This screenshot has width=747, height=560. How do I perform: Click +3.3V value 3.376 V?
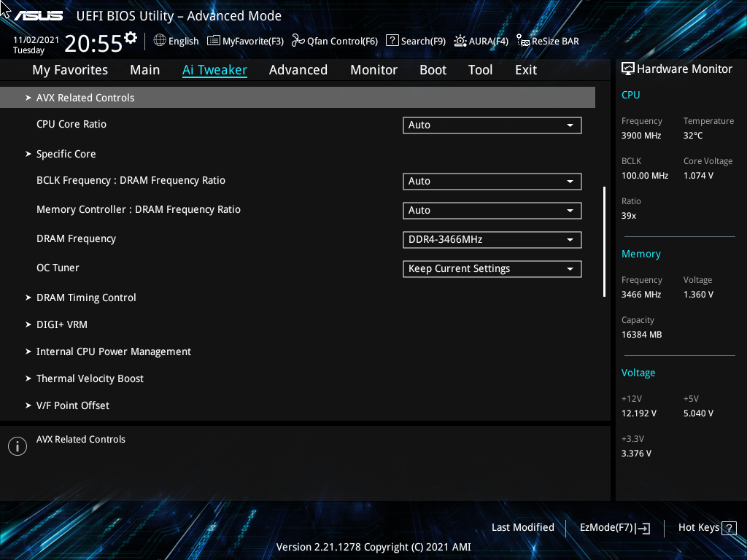tap(636, 454)
